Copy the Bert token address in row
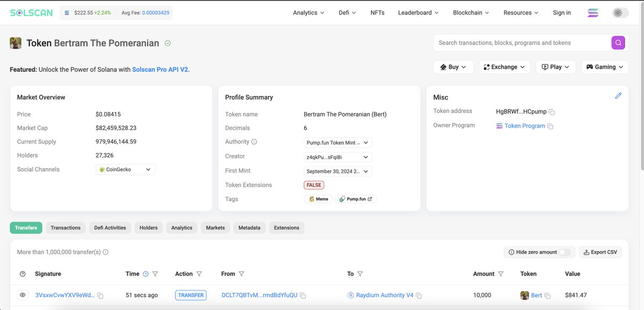644x310 pixels. pos(548,296)
